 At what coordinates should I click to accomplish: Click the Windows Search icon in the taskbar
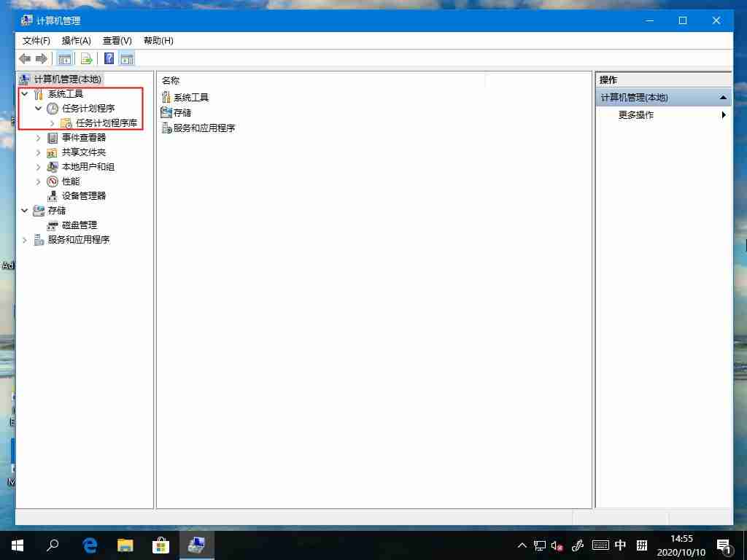(x=53, y=545)
